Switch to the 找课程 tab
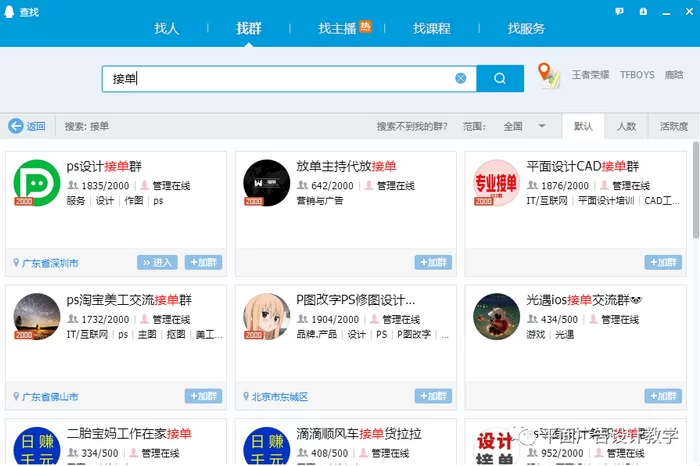This screenshot has width=700, height=466. 431,29
